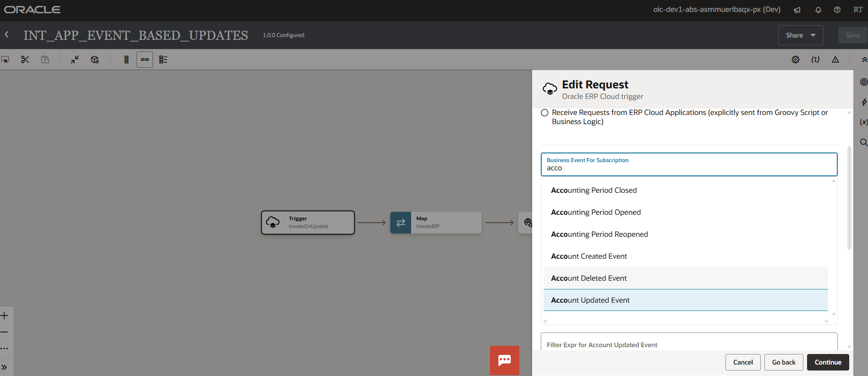
Task: Click the Business Event For Subscription field
Action: (x=689, y=164)
